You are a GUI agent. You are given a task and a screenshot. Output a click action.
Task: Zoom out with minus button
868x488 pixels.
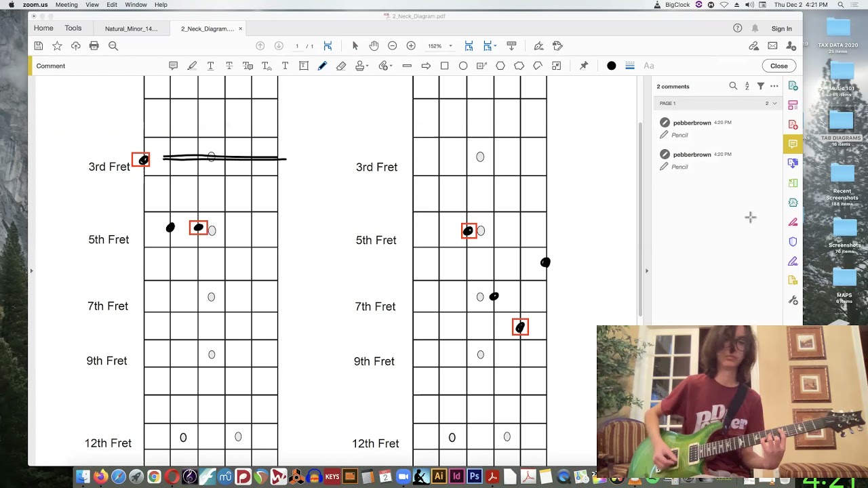[x=392, y=45]
